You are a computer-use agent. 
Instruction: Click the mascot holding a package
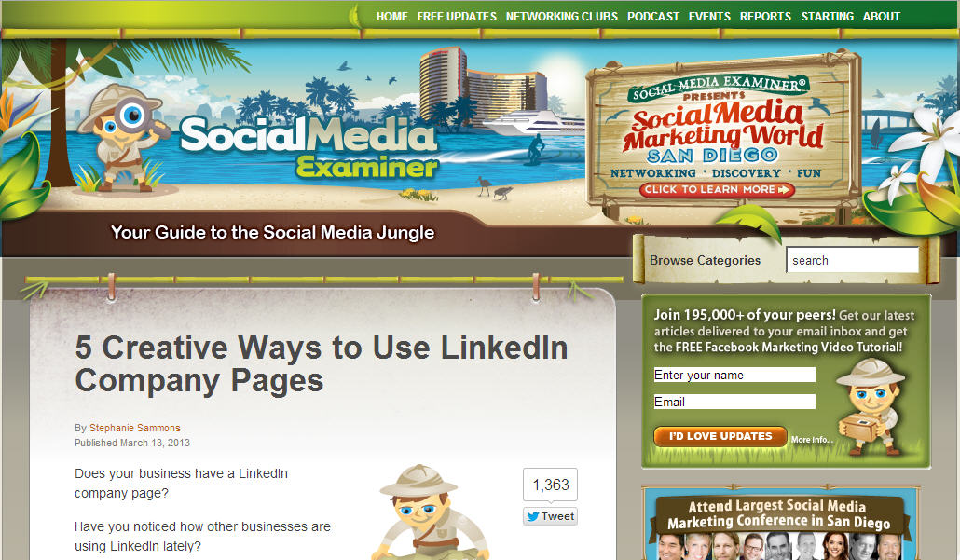(870, 407)
